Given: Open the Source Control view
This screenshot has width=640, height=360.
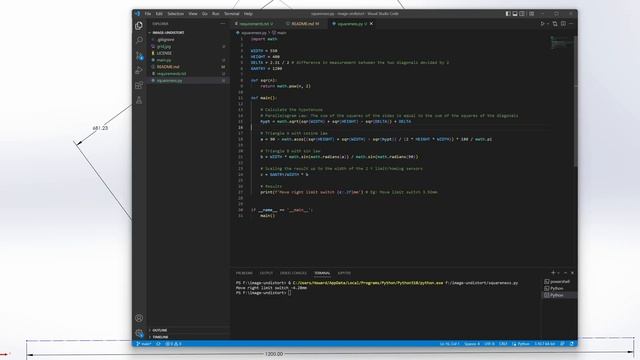Looking at the screenshot, I should pyautogui.click(x=139, y=56).
